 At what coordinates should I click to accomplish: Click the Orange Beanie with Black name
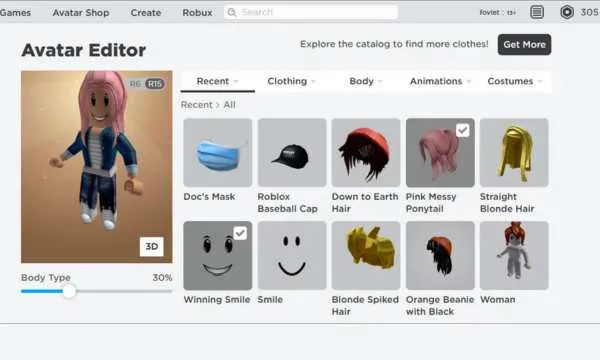pyautogui.click(x=440, y=305)
